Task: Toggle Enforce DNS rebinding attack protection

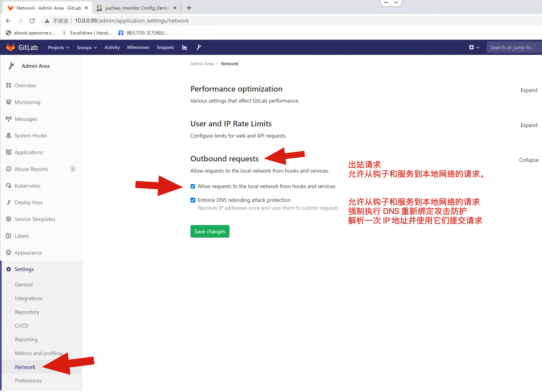Action: [193, 200]
